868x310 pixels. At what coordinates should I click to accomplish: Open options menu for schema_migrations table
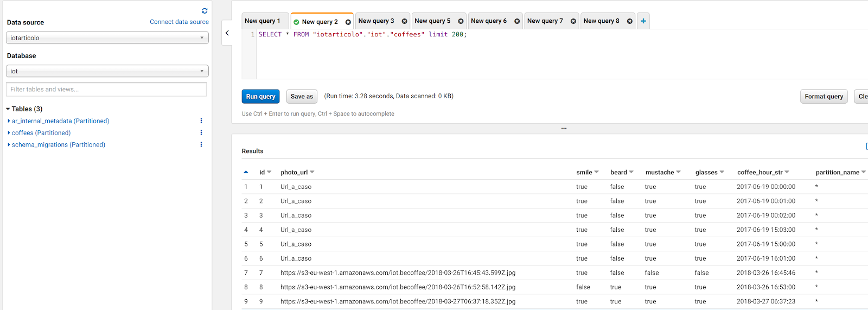tap(201, 144)
